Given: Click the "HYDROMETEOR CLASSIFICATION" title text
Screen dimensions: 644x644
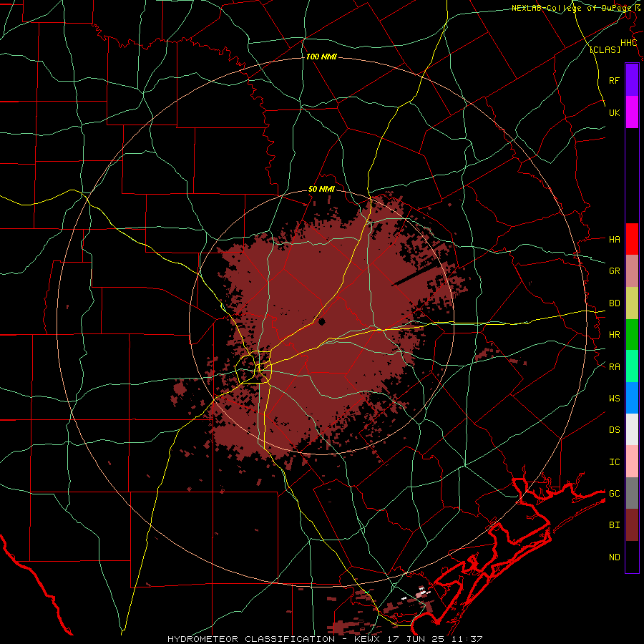Looking at the screenshot, I should (250, 639).
